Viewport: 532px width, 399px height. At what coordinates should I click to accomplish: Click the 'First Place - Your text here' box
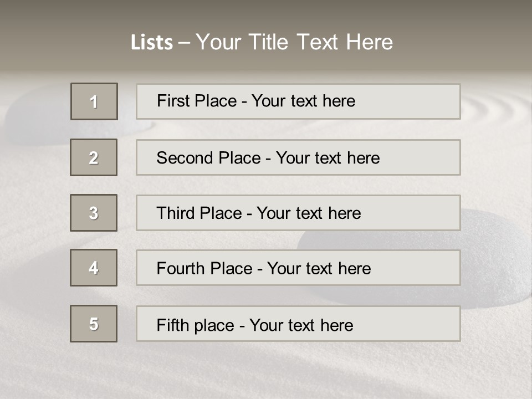coord(298,101)
